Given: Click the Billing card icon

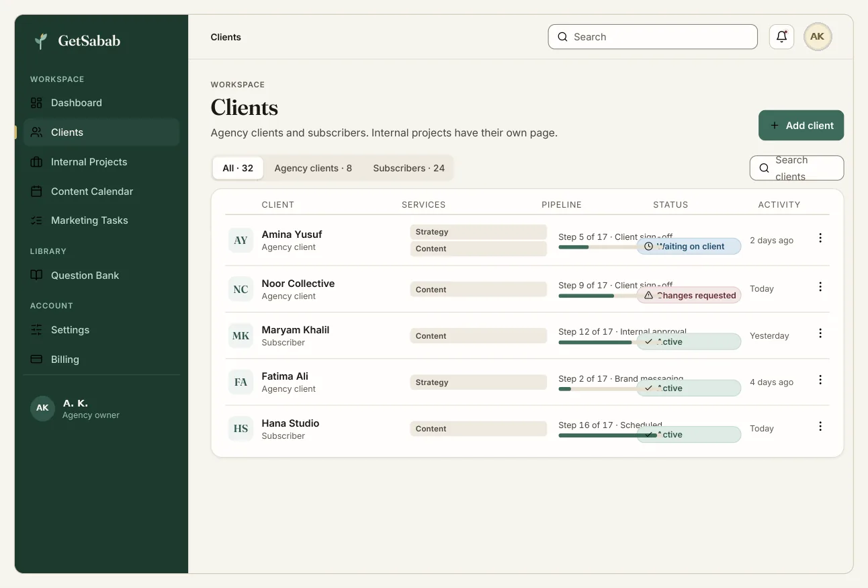Looking at the screenshot, I should [37, 360].
